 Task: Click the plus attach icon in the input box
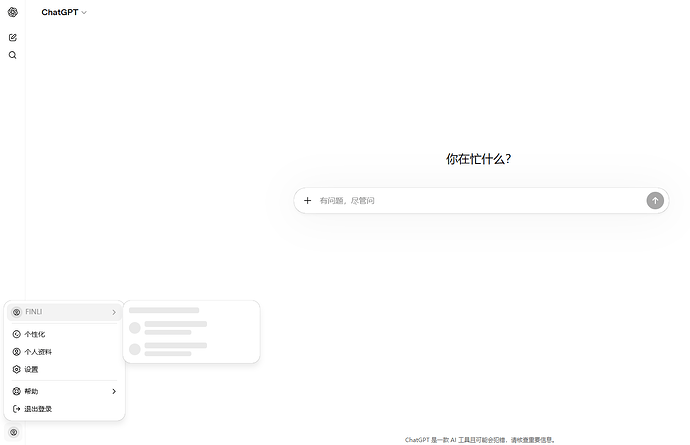point(308,201)
